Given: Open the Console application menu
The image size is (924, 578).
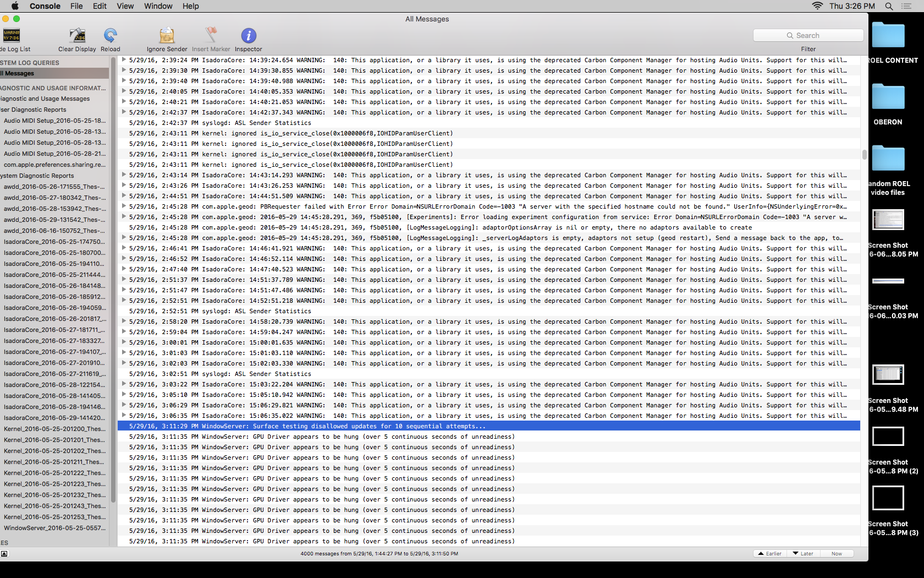Looking at the screenshot, I should [45, 6].
